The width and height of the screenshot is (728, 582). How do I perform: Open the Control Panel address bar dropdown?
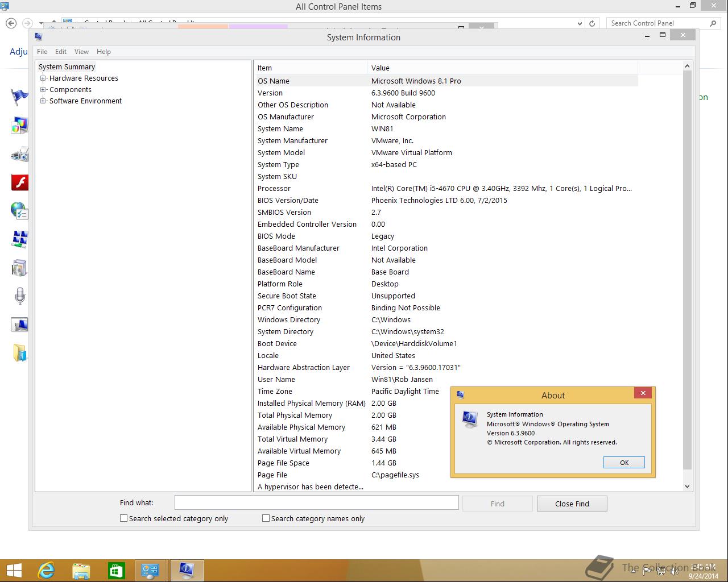tap(580, 23)
